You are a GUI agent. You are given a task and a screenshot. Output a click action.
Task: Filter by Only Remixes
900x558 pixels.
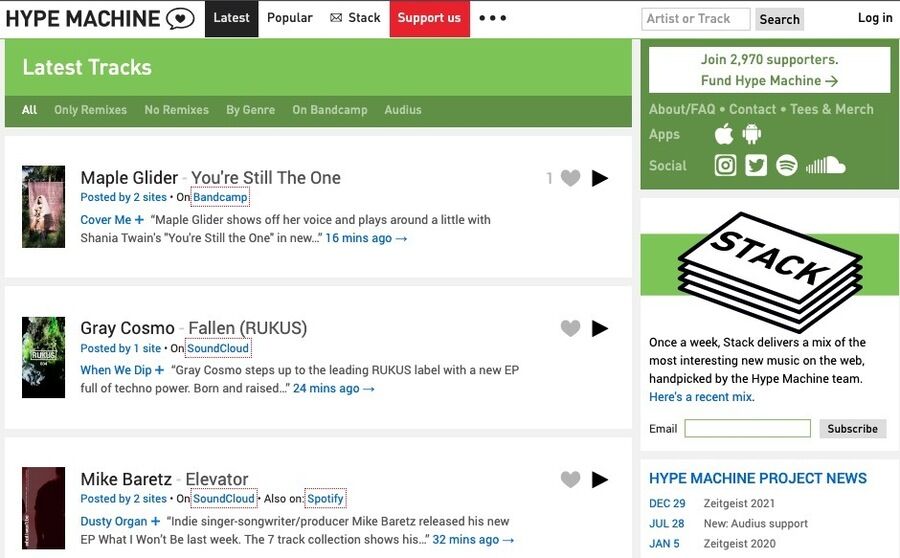pyautogui.click(x=90, y=110)
